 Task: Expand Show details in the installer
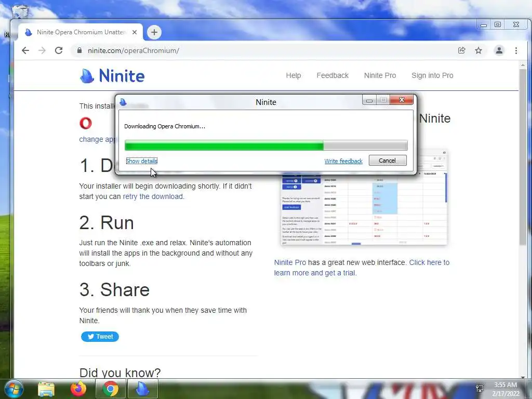click(x=141, y=161)
